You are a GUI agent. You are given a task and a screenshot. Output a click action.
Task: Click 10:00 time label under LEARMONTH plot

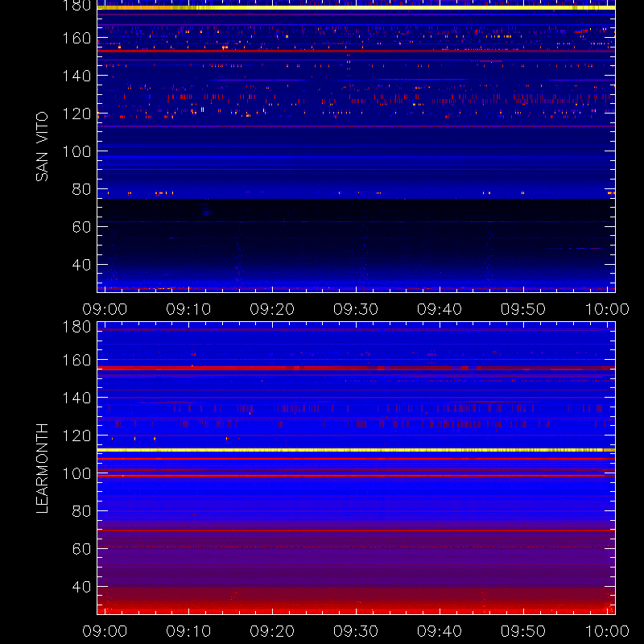pyautogui.click(x=607, y=631)
